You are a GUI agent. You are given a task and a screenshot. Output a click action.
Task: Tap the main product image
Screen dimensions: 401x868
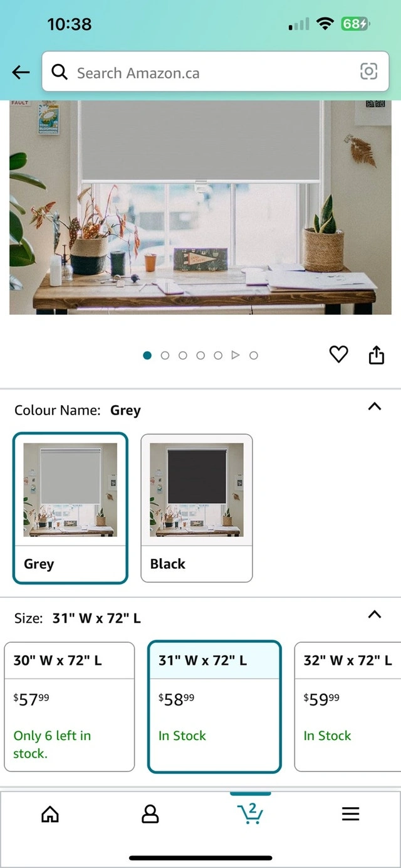click(x=200, y=207)
